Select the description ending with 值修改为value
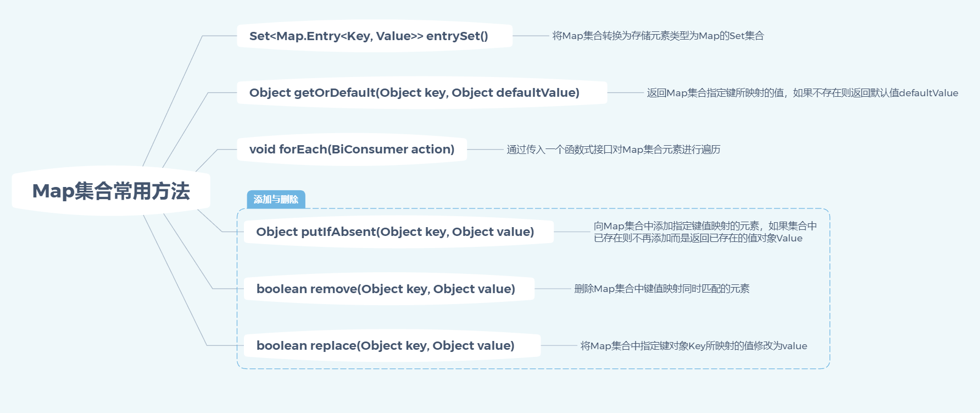Screen dimensions: 980x413 tap(694, 346)
